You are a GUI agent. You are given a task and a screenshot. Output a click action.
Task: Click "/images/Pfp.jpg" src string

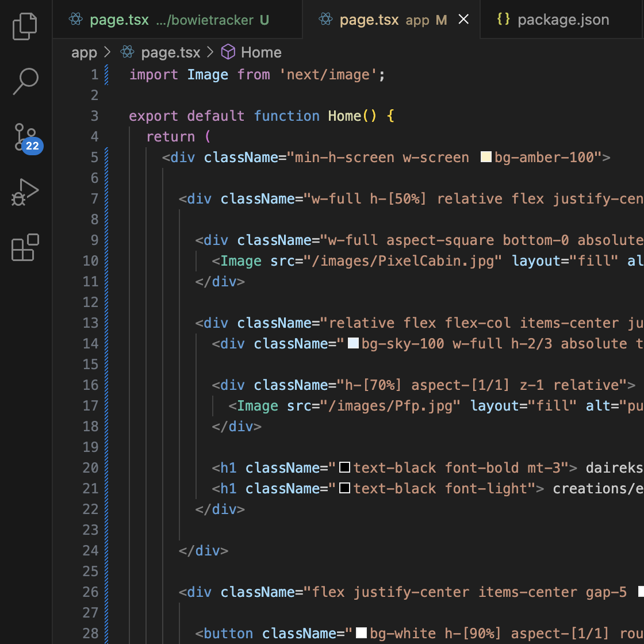click(390, 406)
